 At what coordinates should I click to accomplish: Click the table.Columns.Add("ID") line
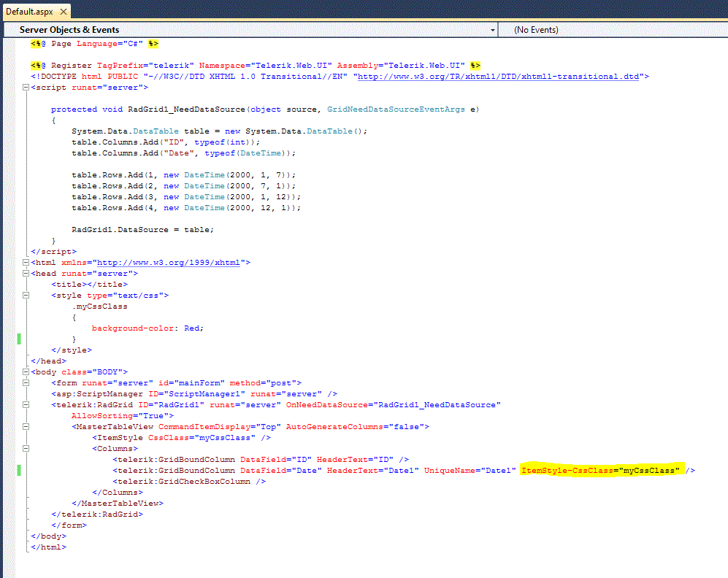coord(166,142)
